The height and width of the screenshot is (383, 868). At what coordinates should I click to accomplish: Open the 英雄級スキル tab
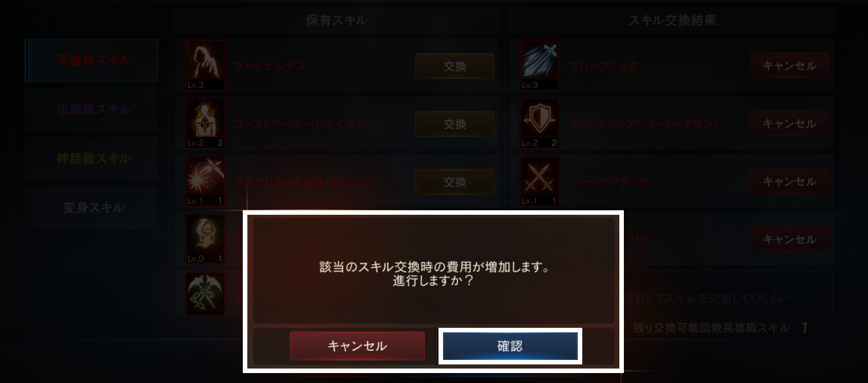pyautogui.click(x=92, y=60)
